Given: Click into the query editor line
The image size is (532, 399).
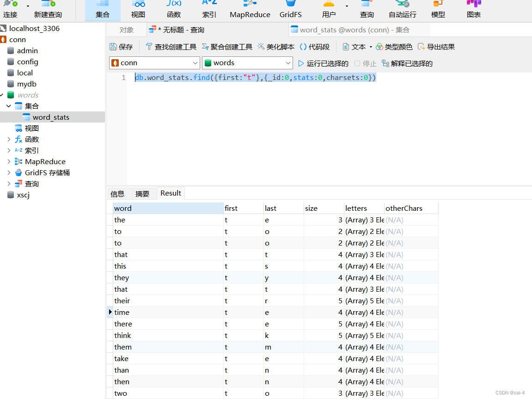Looking at the screenshot, I should [255, 78].
